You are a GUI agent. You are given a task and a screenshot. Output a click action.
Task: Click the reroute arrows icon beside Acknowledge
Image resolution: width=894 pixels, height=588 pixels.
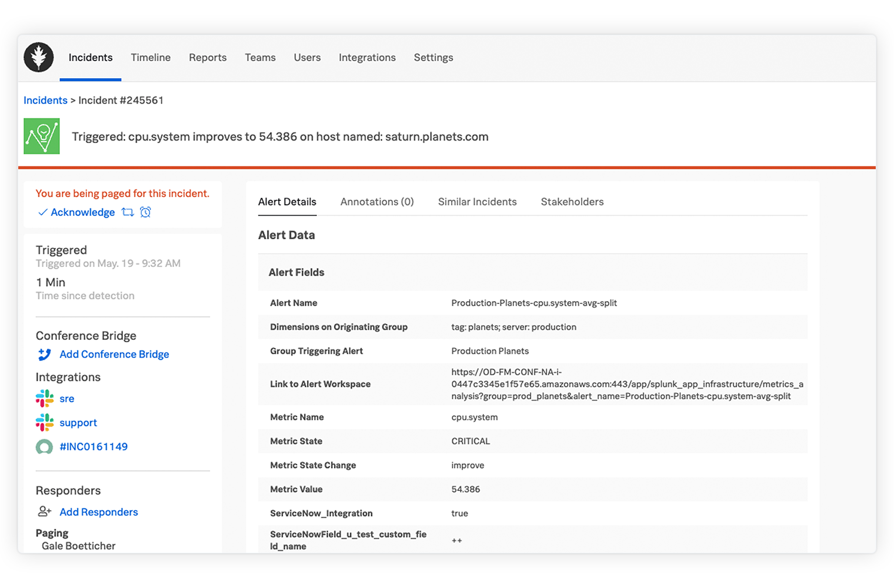[128, 212]
